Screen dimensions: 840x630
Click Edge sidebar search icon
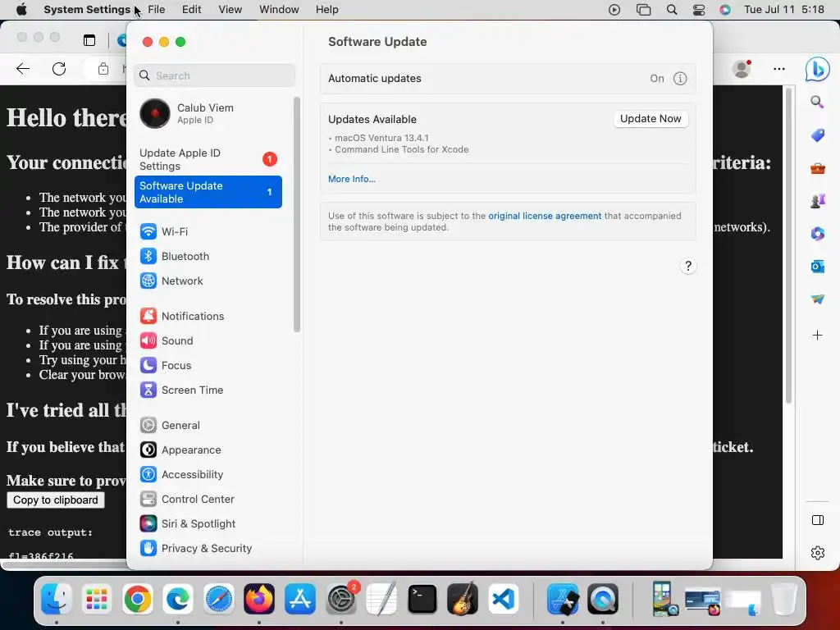pos(817,102)
